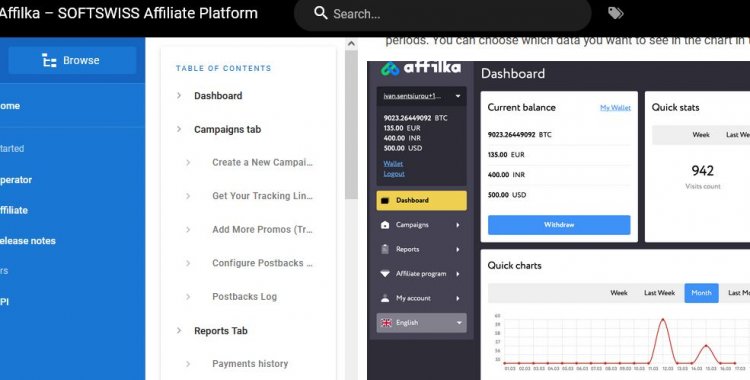This screenshot has height=380, width=750.
Task: Click the Affilka logo in the screenshot
Action: click(421, 68)
